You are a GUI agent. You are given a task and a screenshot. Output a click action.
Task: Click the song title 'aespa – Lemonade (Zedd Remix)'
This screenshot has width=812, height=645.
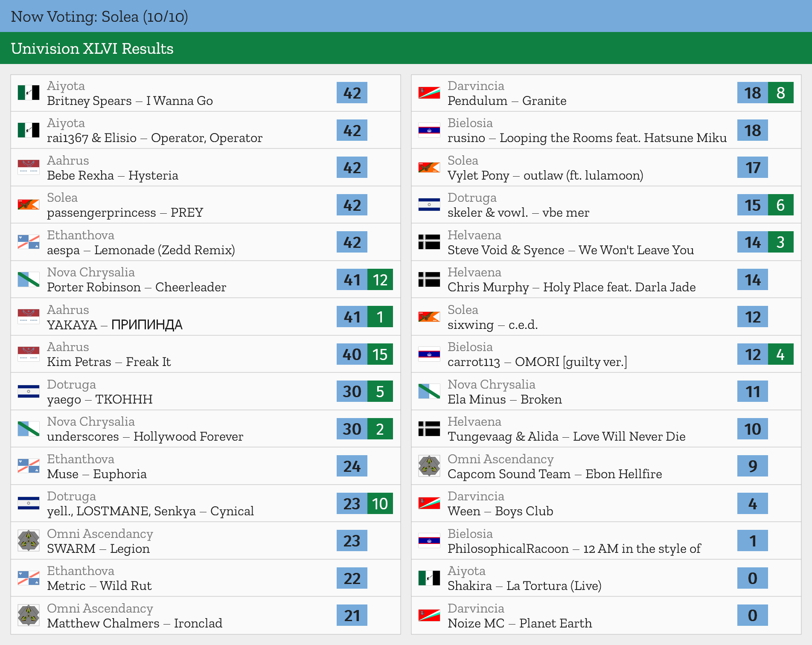point(141,250)
